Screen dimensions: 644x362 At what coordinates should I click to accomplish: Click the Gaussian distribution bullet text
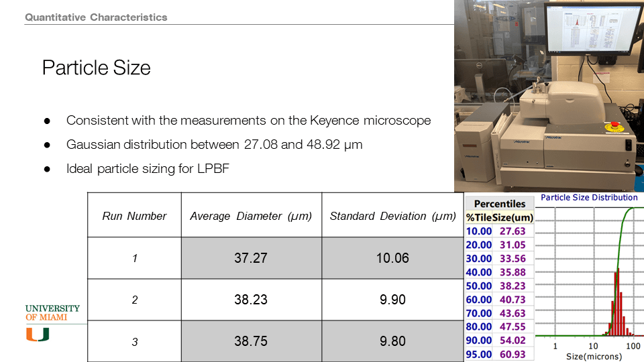214,144
